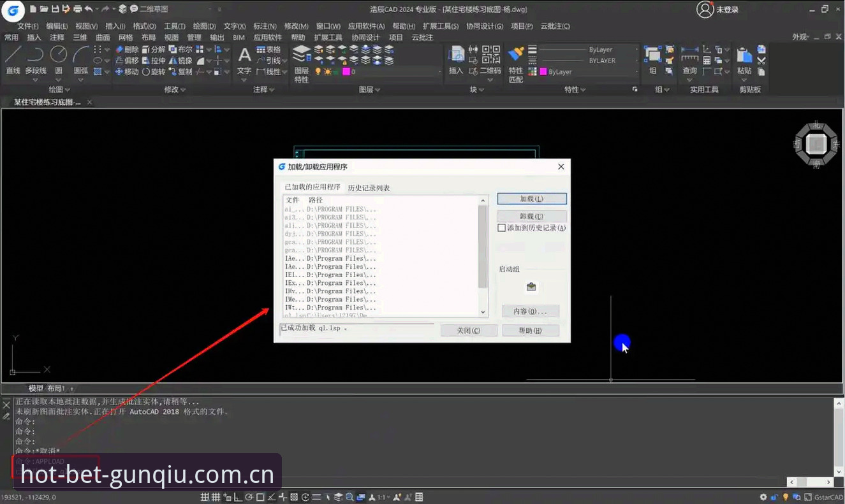Click the status bar settings gear icon
845x504 pixels.
(763, 497)
